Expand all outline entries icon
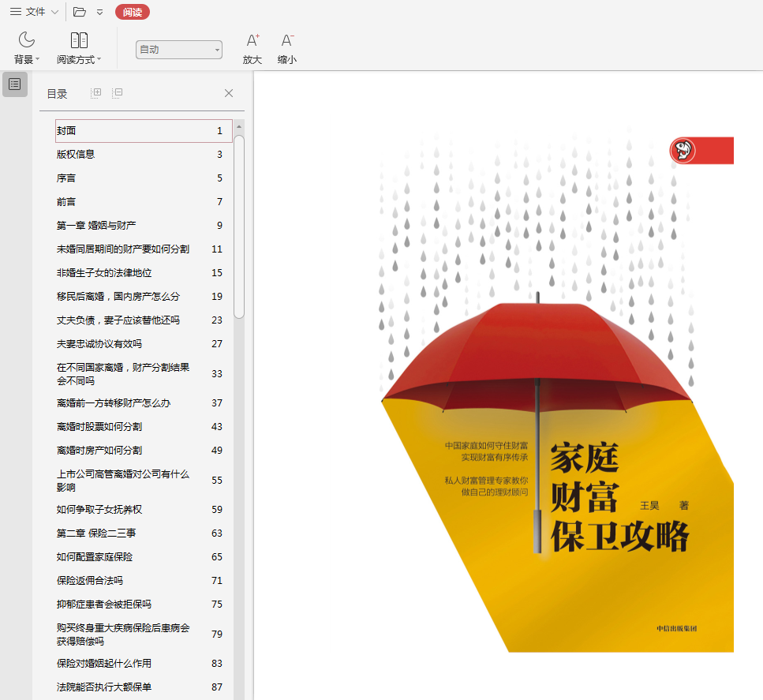This screenshot has height=700, width=763. click(95, 93)
